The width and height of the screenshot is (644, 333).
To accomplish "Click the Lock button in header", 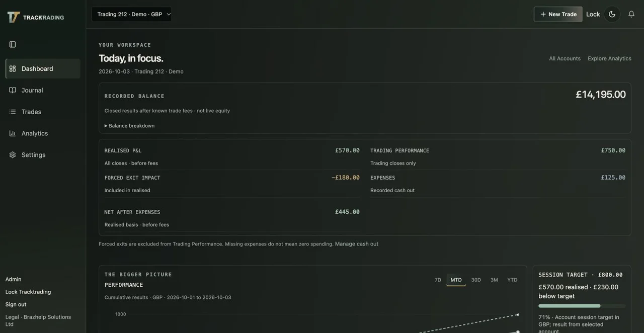I will [593, 14].
